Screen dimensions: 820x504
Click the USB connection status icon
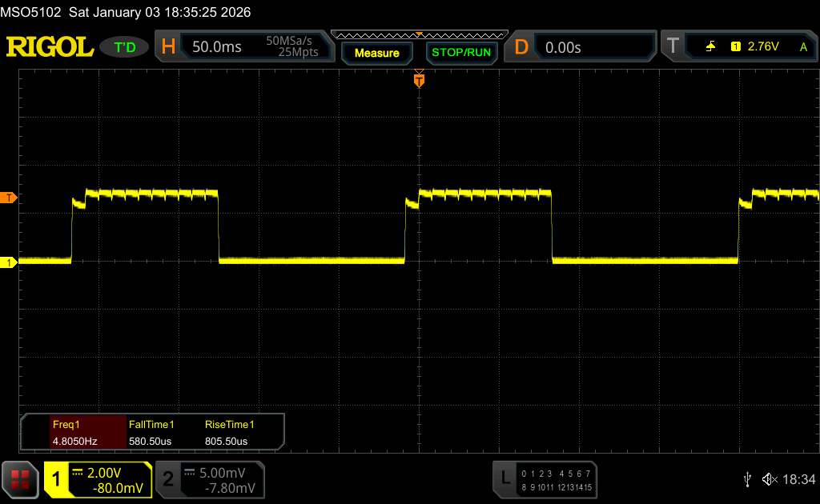pos(747,478)
